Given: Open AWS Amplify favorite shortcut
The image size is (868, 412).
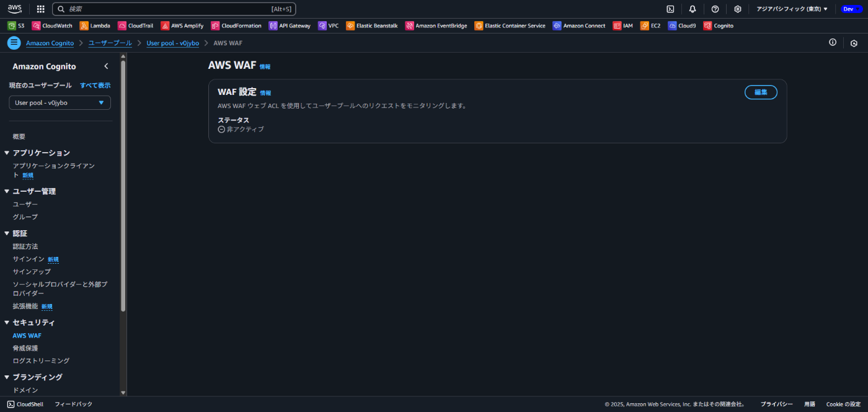Looking at the screenshot, I should 182,26.
